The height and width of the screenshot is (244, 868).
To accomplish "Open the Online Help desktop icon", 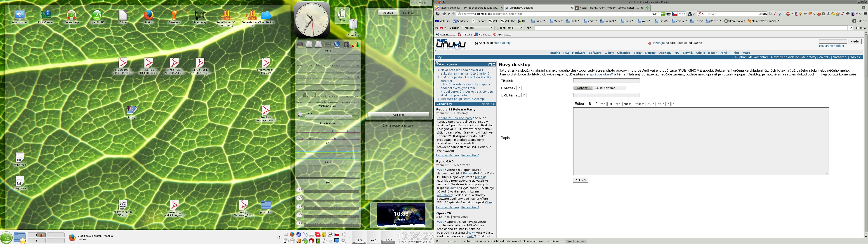I will (x=71, y=17).
